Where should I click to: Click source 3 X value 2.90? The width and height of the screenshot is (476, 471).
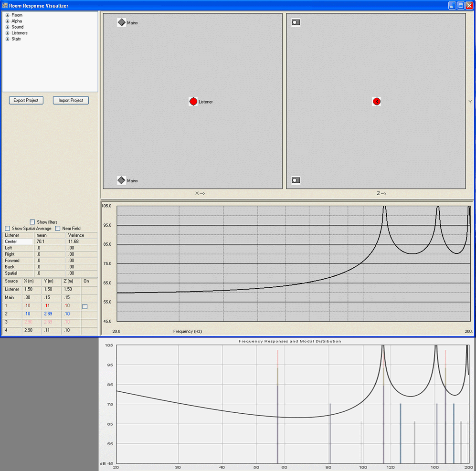tap(28, 322)
